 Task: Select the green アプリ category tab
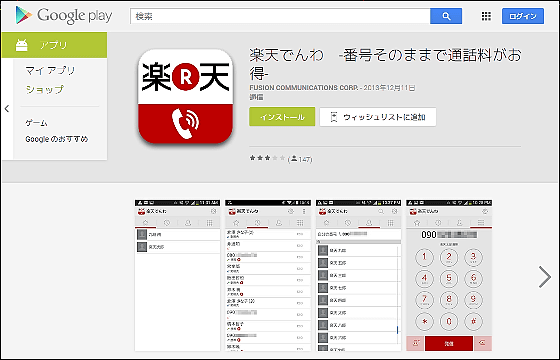(54, 45)
